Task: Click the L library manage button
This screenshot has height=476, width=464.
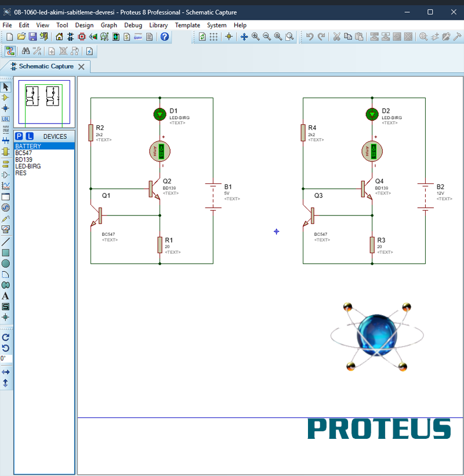Action: pos(30,136)
